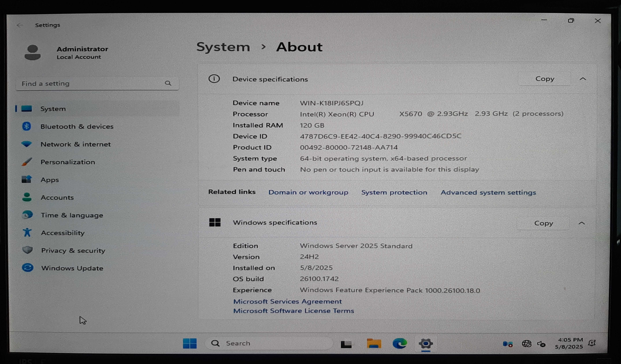
Task: Open Privacy & security shield icon
Action: 27,250
